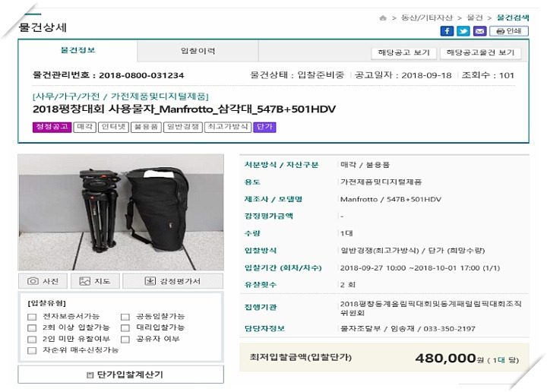Open the 단가입찰계산기 calculator
Viewport: 547px width, 392px height.
coord(121,375)
